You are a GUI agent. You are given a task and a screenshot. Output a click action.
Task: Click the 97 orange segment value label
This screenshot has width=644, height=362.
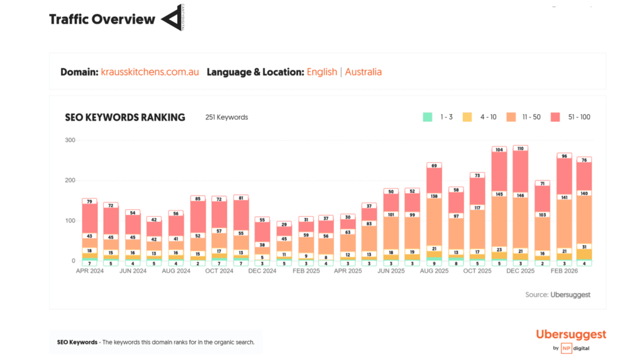[x=456, y=216]
